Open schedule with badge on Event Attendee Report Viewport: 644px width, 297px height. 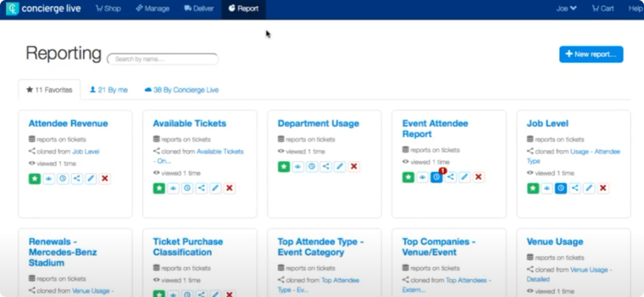pyautogui.click(x=437, y=178)
